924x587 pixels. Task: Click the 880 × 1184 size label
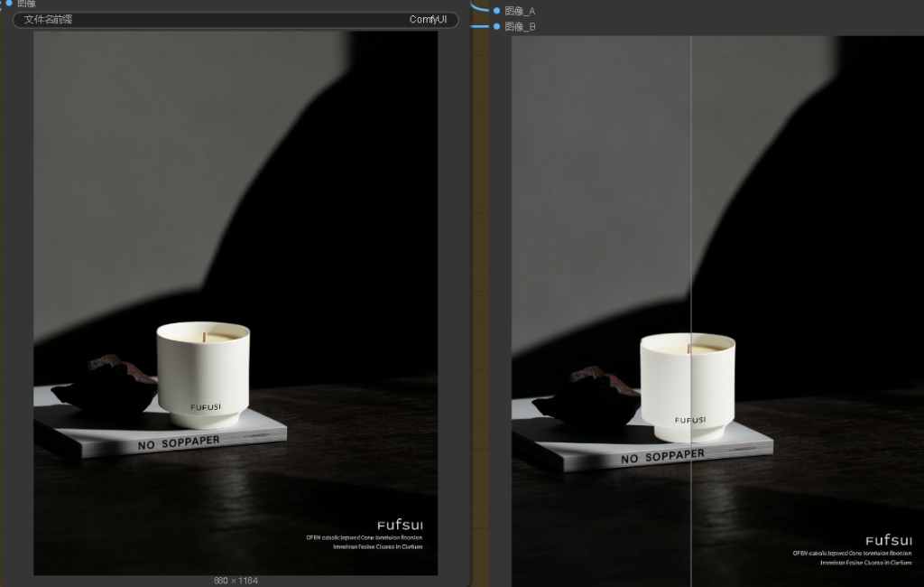236,581
